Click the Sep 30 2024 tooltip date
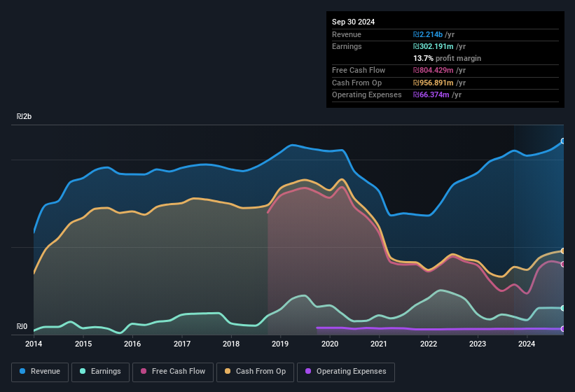 353,22
